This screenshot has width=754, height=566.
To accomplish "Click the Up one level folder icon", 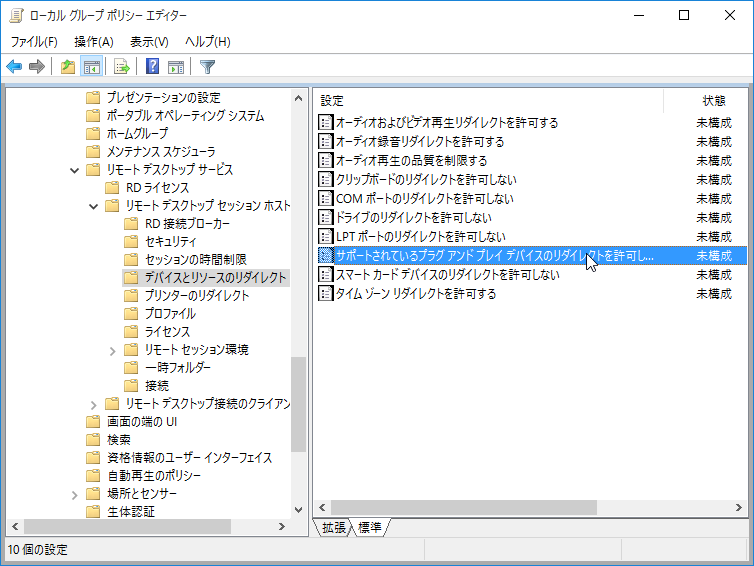I will coord(68,66).
